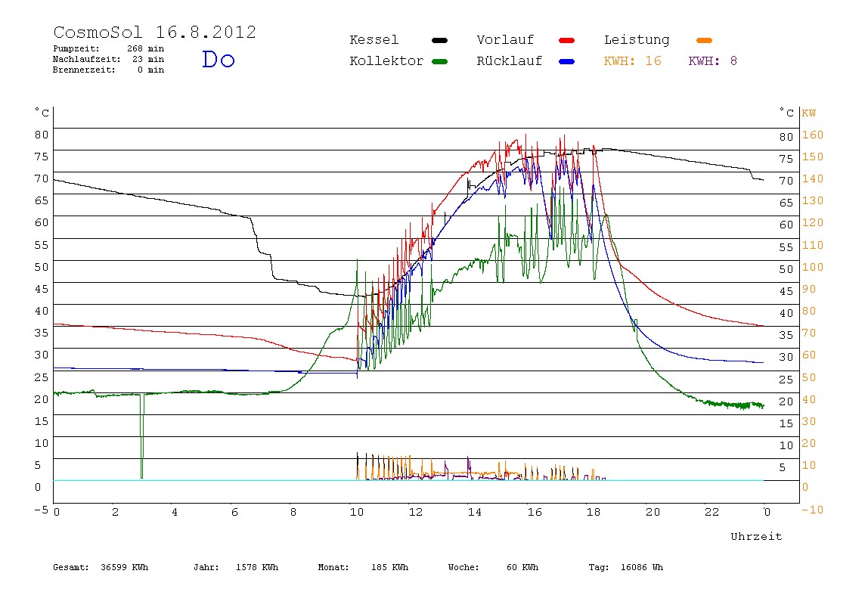Click the orange Leistung legend swatch
The image size is (868, 614).
point(704,40)
